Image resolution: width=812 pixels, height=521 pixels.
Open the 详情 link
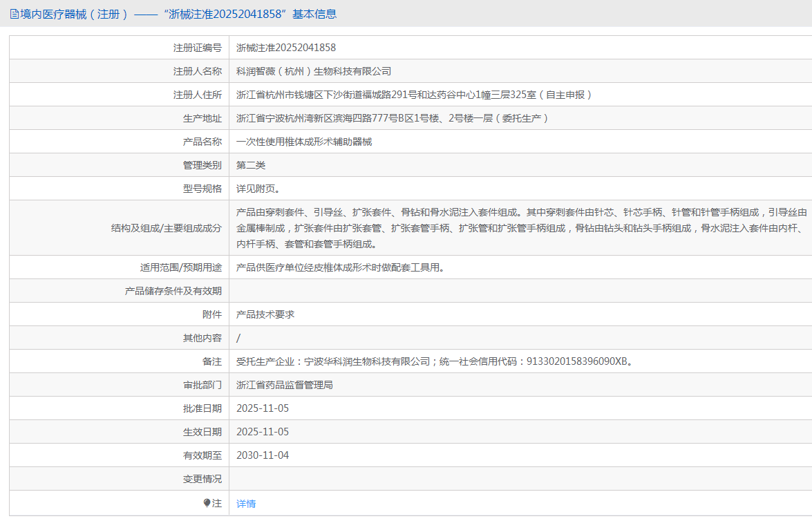click(246, 504)
